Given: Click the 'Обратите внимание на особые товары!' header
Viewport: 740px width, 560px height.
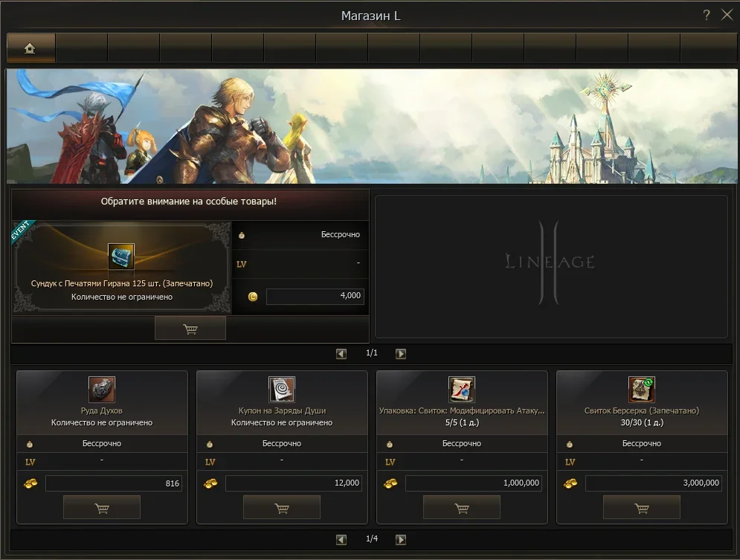Looking at the screenshot, I should tap(189, 202).
